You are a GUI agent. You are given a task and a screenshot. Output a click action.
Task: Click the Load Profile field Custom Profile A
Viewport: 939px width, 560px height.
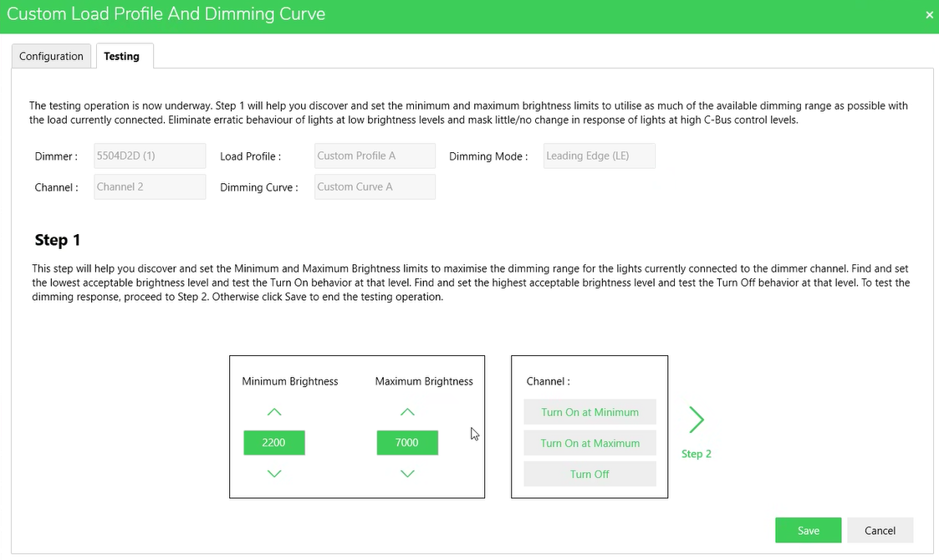click(x=375, y=155)
